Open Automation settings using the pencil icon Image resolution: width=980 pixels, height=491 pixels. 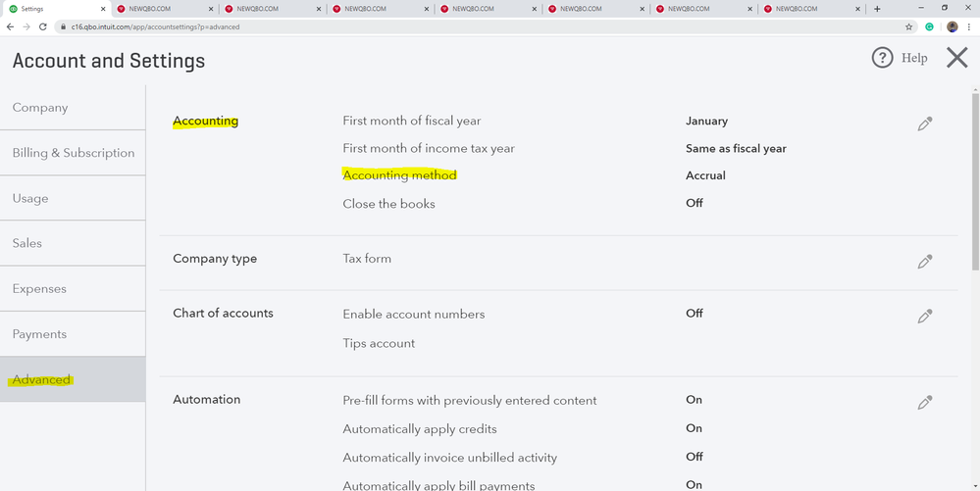[924, 403]
